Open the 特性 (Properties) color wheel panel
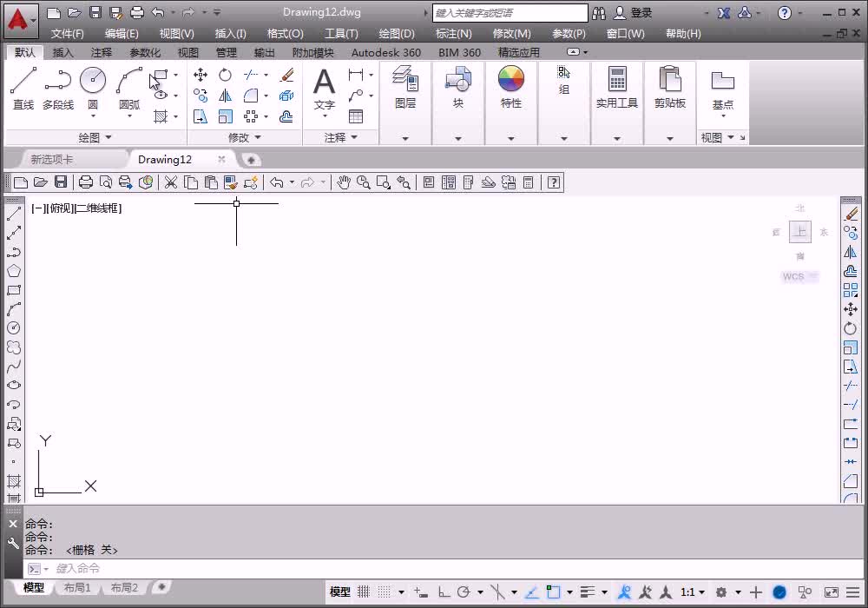The image size is (868, 608). [x=511, y=86]
